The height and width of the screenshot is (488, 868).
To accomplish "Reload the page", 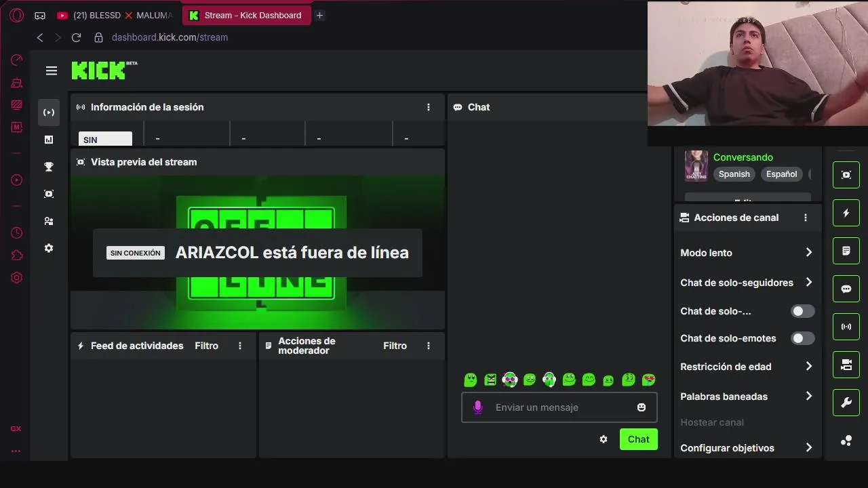I will click(x=76, y=37).
